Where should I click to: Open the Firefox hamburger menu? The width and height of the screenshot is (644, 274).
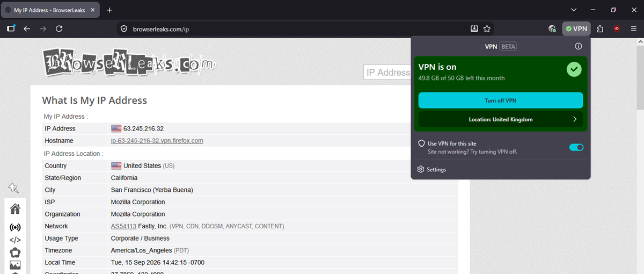click(x=633, y=28)
